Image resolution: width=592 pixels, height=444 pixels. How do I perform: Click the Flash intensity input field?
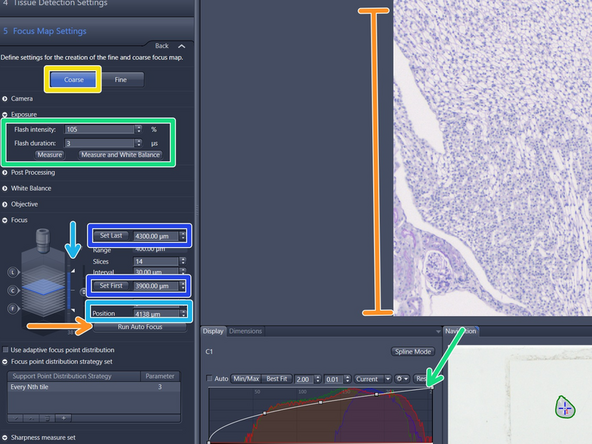click(x=99, y=130)
